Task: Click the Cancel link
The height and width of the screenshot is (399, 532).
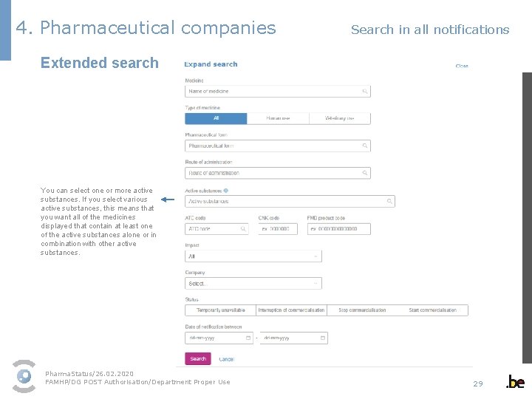Action: tap(226, 359)
